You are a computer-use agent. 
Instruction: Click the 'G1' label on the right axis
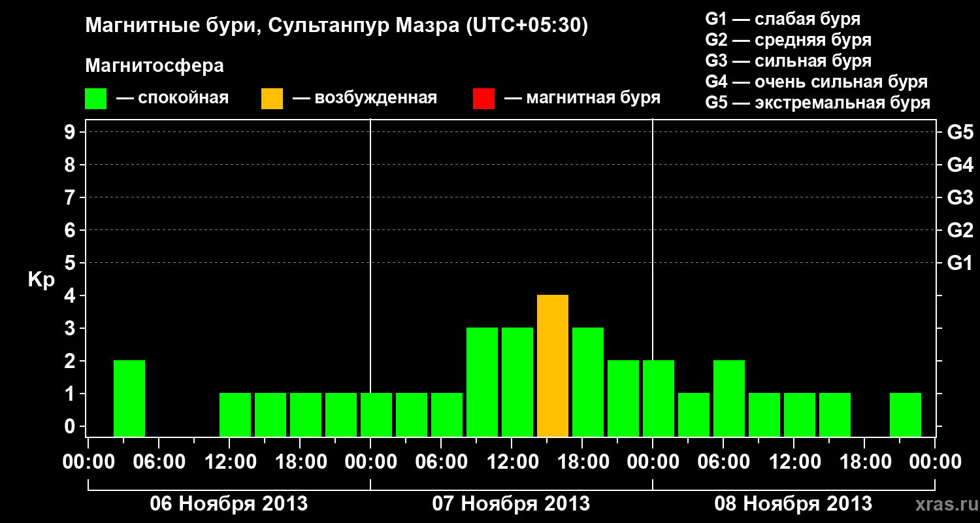click(x=960, y=263)
